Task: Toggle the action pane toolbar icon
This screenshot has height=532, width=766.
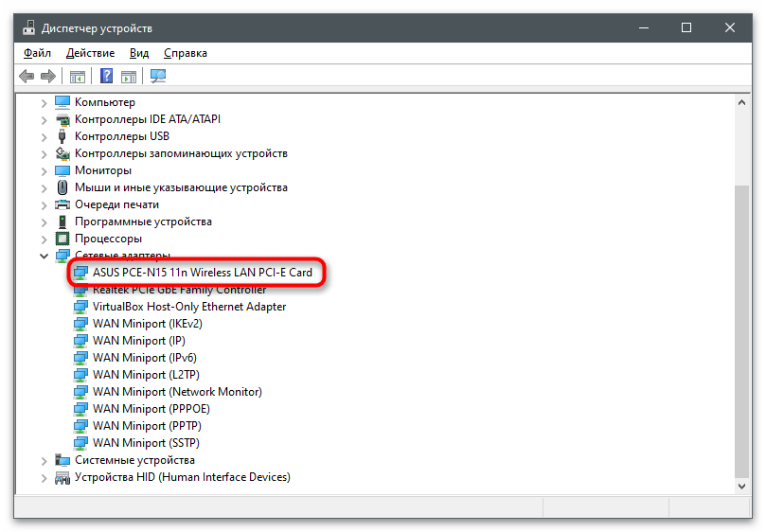Action: coord(129,76)
